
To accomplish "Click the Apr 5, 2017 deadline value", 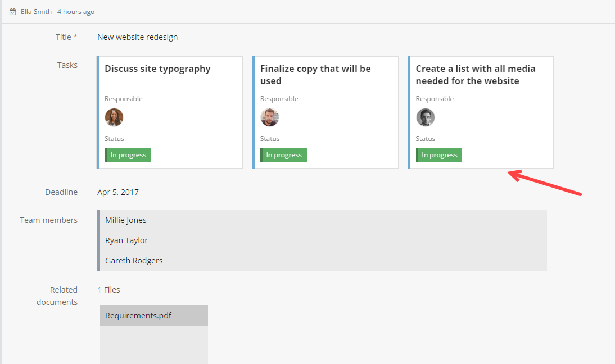I will 118,192.
